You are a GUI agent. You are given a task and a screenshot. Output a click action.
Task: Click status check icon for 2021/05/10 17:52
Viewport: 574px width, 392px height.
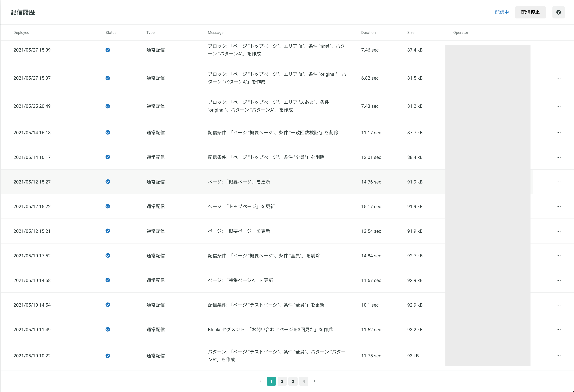tap(108, 255)
